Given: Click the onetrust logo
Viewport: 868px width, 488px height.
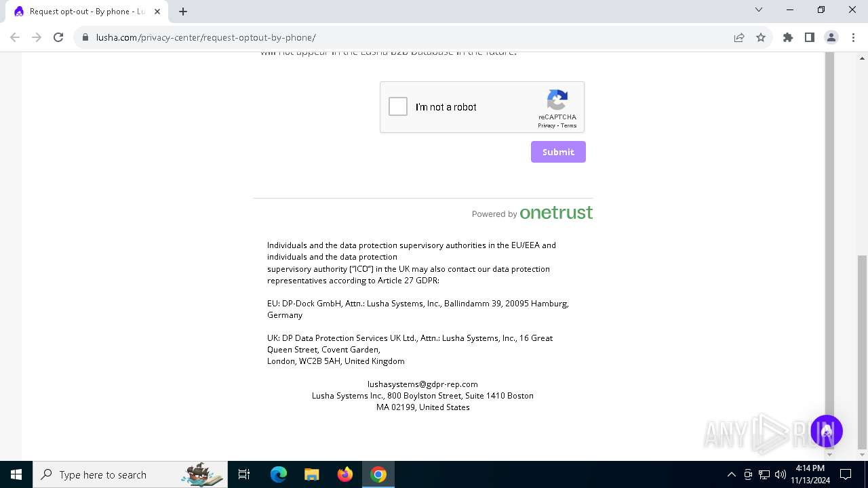Looking at the screenshot, I should [556, 213].
